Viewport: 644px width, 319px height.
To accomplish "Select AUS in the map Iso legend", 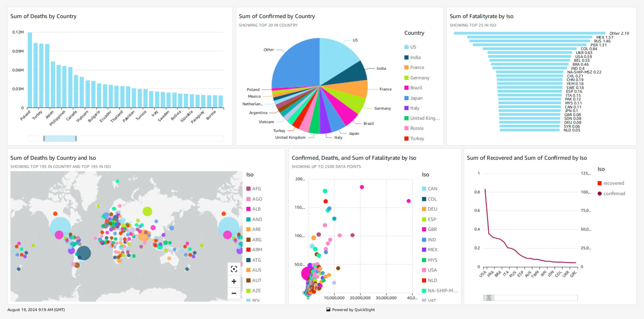I will tap(254, 270).
